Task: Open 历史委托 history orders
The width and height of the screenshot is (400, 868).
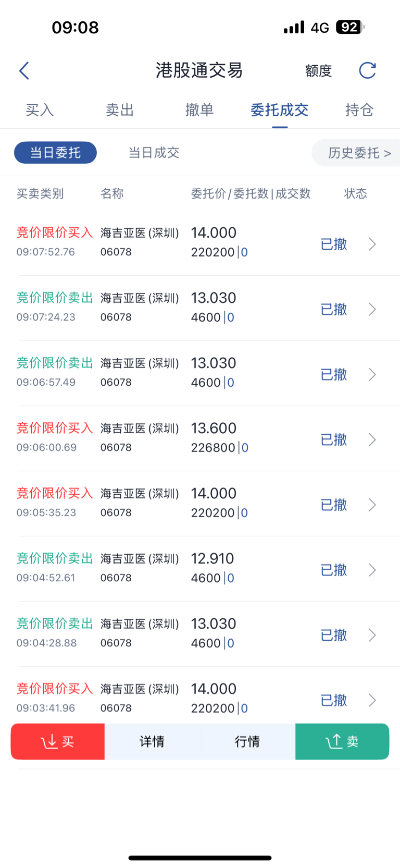Action: 359,153
